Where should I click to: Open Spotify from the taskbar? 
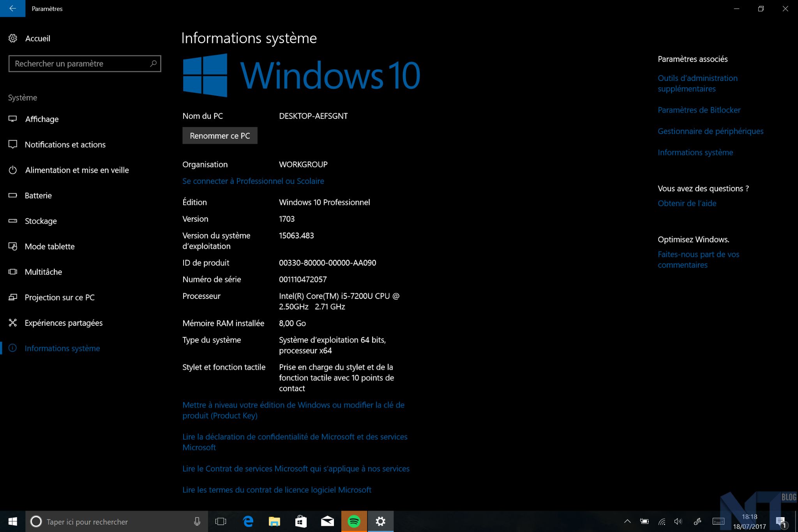[x=354, y=521]
